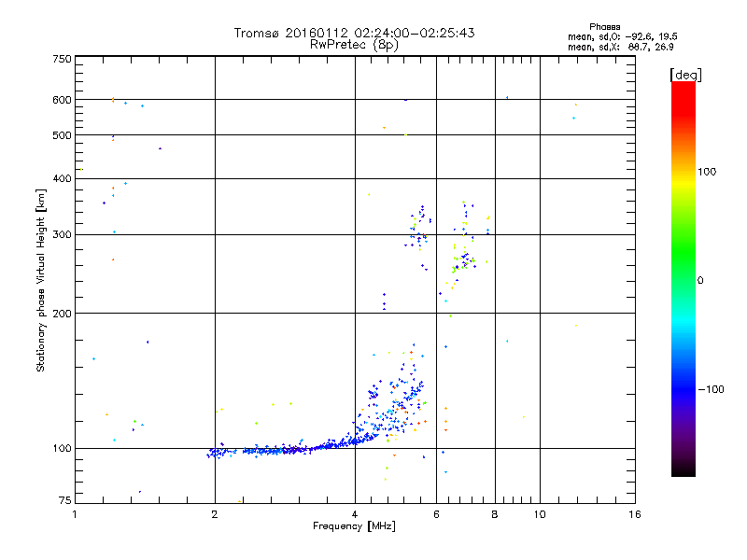Click the x-axis tick label '4'
The width and height of the screenshot is (747, 560).
click(355, 514)
